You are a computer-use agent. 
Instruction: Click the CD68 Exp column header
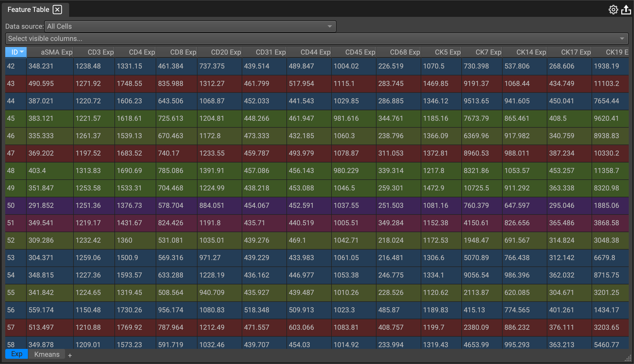[399, 52]
